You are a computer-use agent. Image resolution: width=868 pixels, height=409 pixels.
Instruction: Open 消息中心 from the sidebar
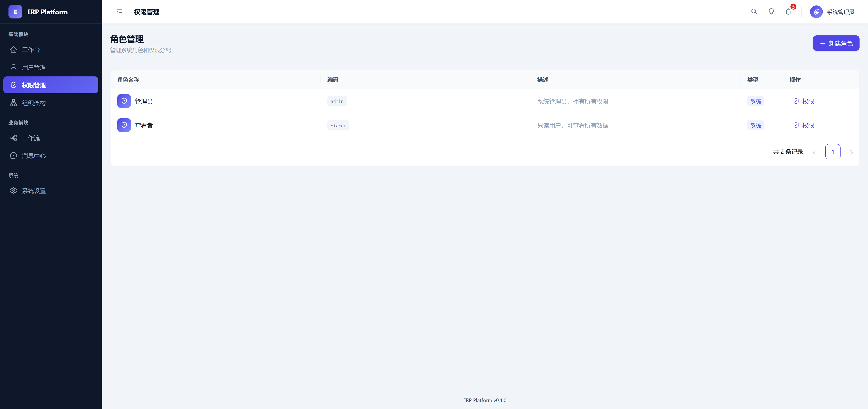coord(34,156)
